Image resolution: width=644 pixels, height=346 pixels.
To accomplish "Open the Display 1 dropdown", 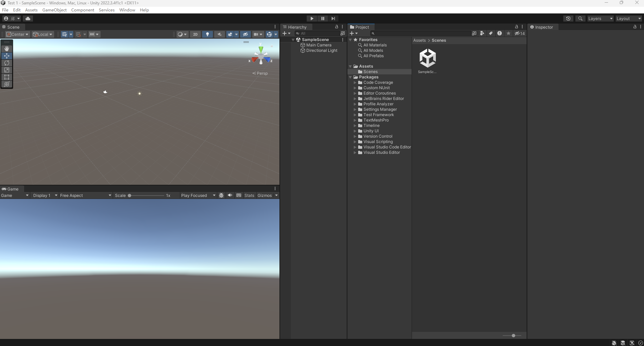I will click(45, 196).
